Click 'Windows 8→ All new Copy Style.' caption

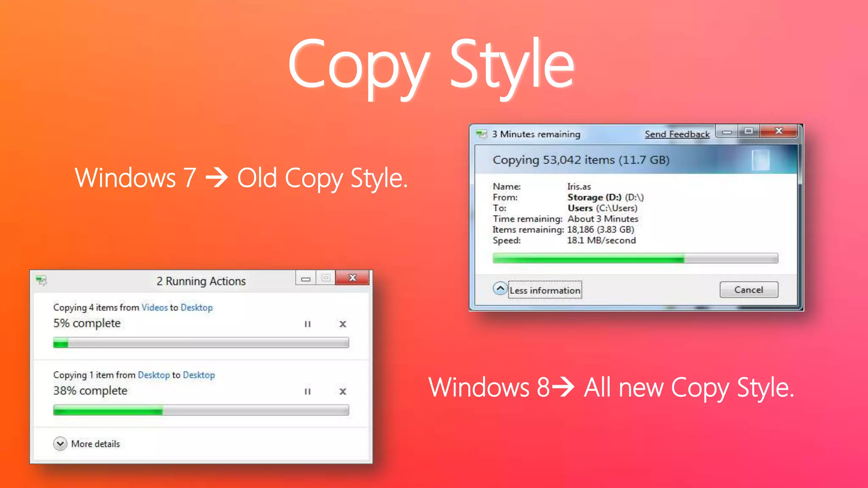[611, 388]
